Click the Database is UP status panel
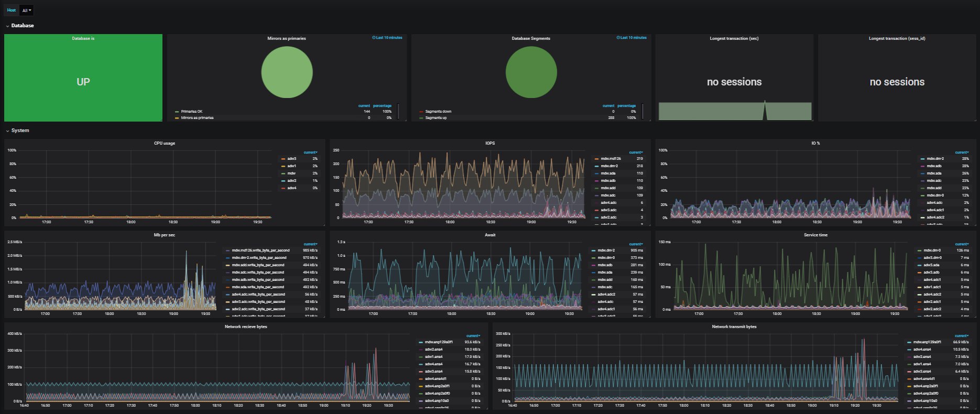The height and width of the screenshot is (414, 980). click(x=83, y=78)
